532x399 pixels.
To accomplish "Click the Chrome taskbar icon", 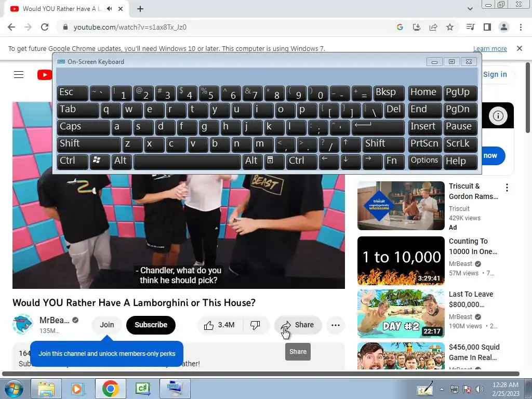I will (110, 389).
